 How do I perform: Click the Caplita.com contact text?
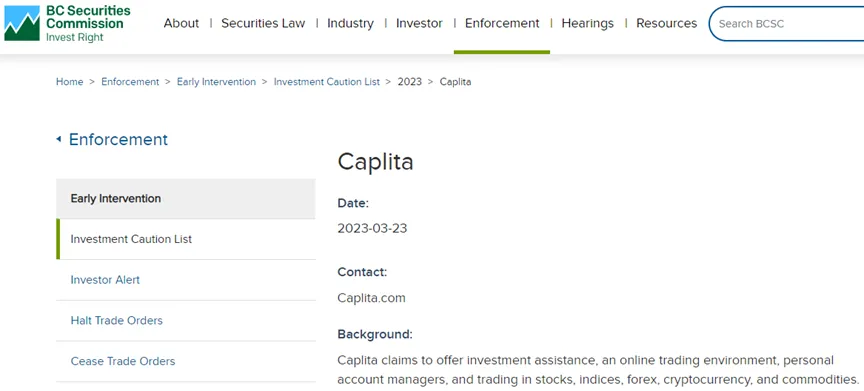(371, 298)
